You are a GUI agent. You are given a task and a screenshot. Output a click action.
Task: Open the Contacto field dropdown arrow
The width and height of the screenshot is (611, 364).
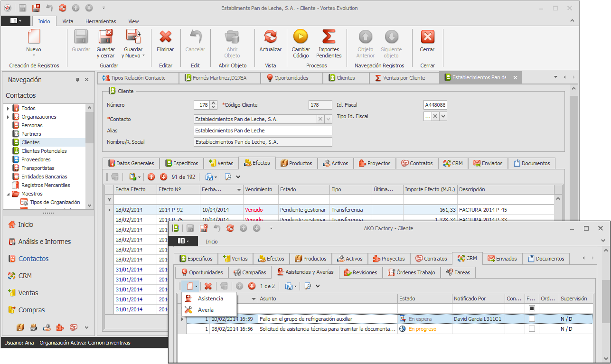[x=329, y=119]
